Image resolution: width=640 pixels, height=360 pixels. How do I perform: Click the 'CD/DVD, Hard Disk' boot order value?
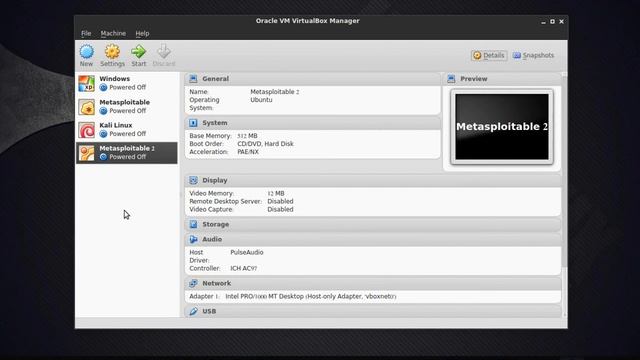coord(265,144)
